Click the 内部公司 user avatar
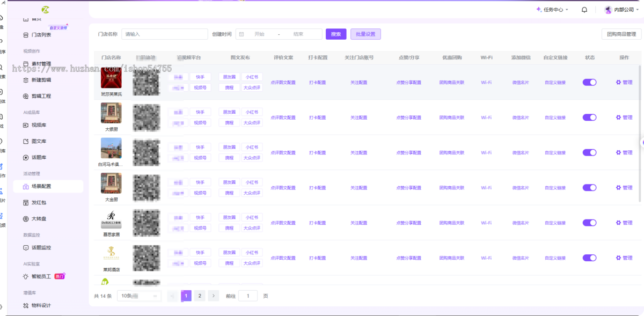 (x=608, y=10)
